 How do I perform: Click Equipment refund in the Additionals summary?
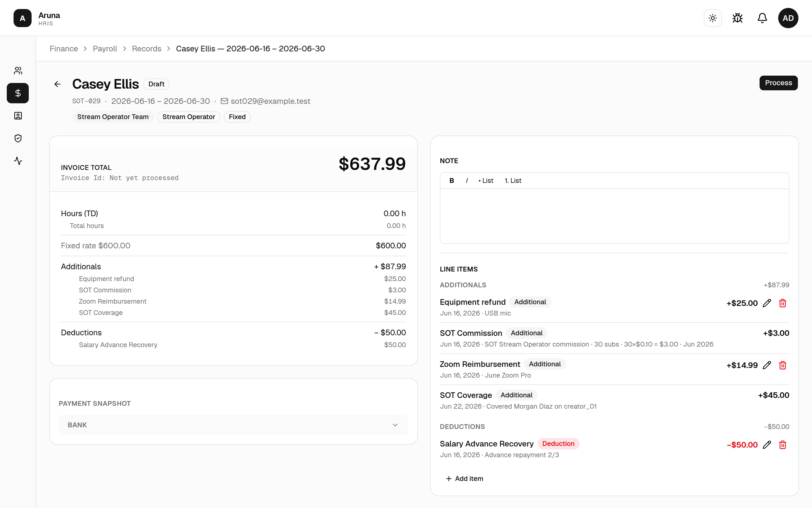point(106,279)
